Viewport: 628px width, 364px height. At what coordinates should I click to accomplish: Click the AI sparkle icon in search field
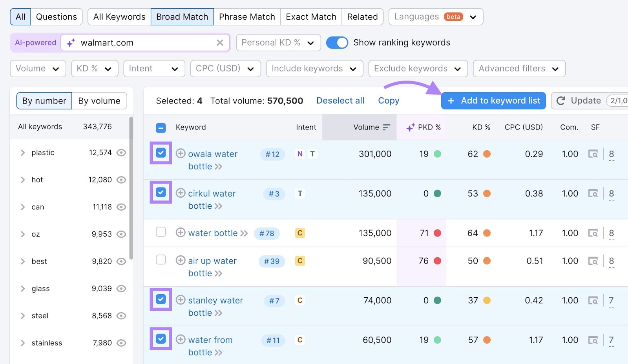[70, 43]
